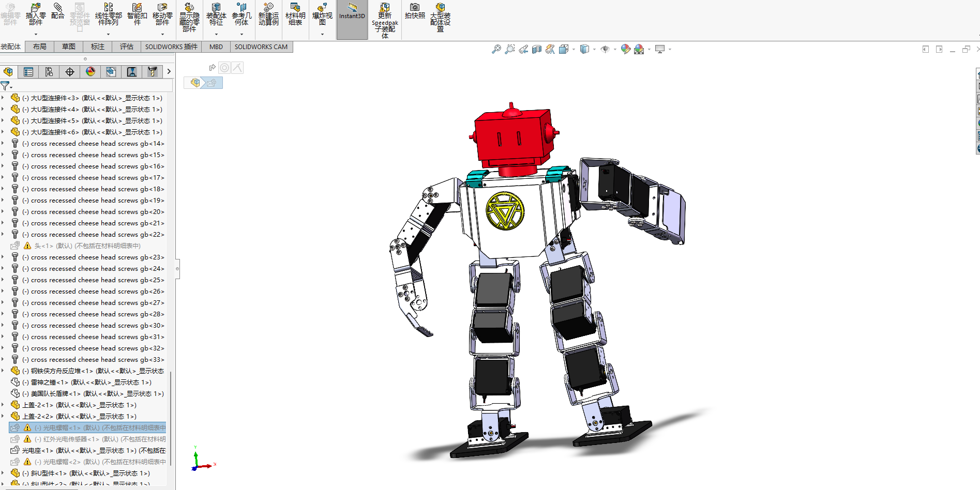The image size is (980, 490).
Task: Expand 大U型连接件<3> tree node
Action: (3, 98)
